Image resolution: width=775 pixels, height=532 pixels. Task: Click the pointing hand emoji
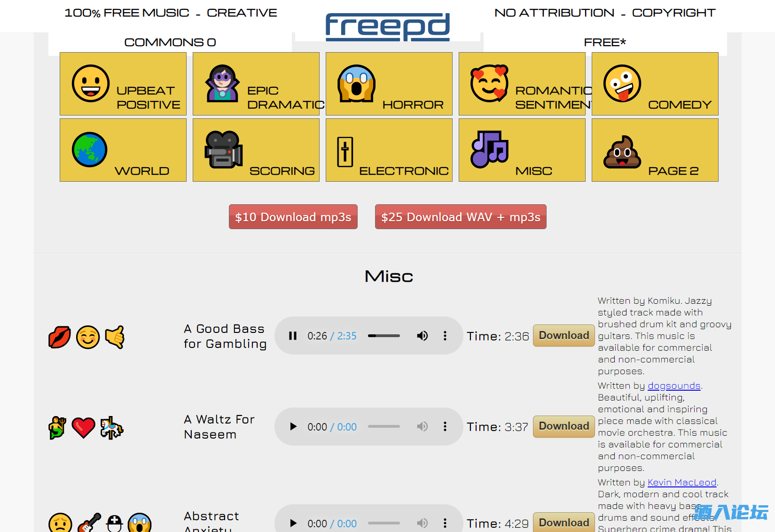pyautogui.click(x=114, y=337)
